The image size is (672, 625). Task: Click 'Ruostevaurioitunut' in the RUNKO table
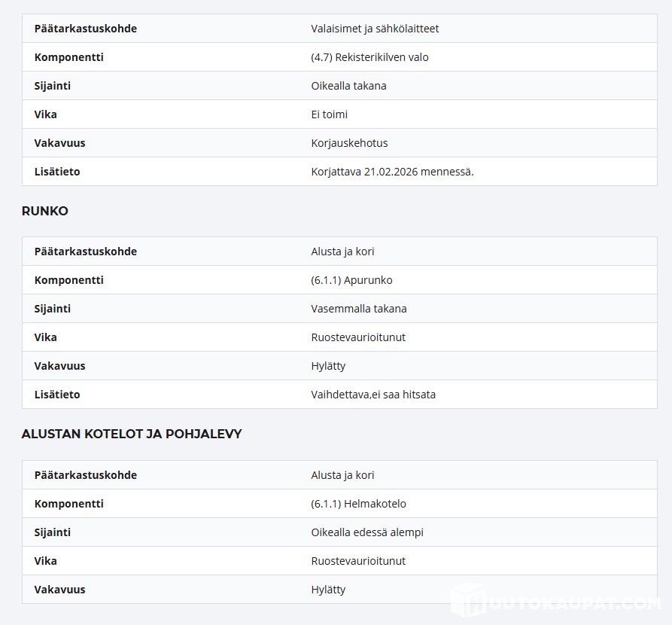pos(358,337)
